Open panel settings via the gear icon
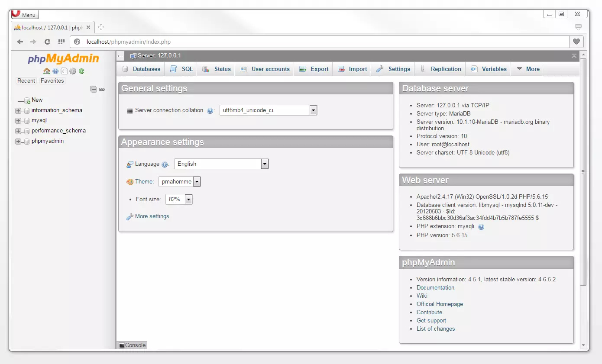The width and height of the screenshot is (602, 364). [x=73, y=71]
